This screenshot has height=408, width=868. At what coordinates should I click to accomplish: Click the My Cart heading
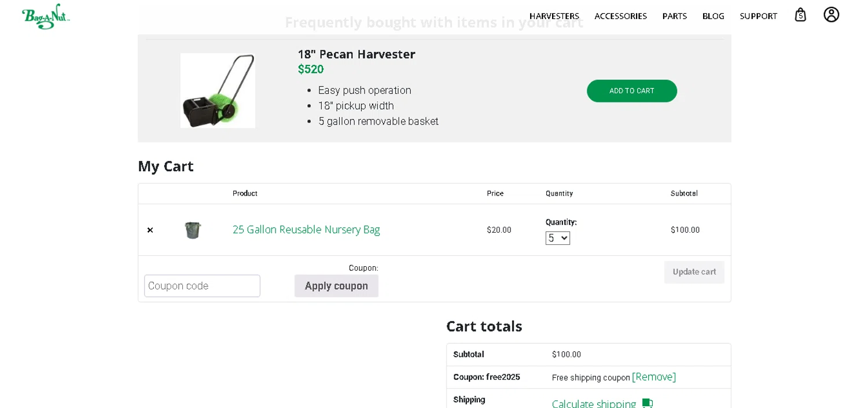[x=165, y=166]
